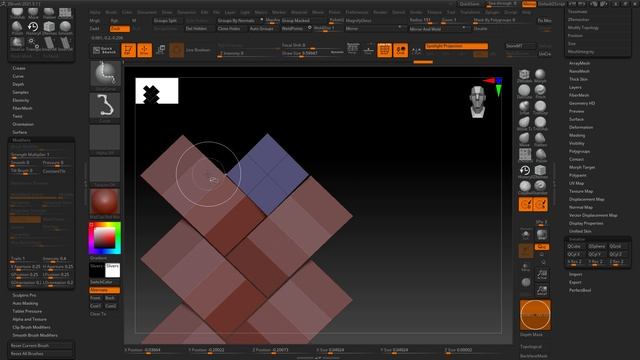Screen dimensions: 640x360
Task: Open the Preferences menu
Action: tap(356, 12)
